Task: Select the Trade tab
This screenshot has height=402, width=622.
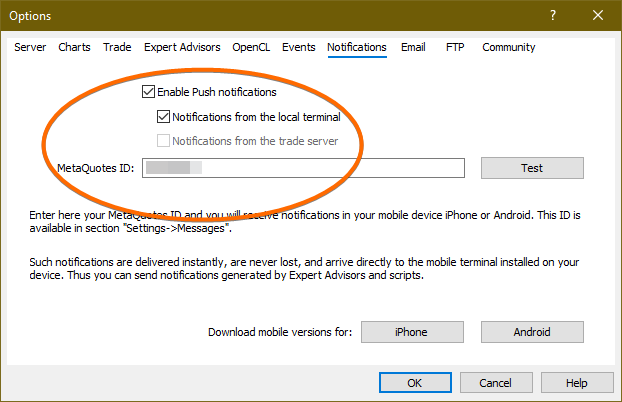Action: (117, 47)
